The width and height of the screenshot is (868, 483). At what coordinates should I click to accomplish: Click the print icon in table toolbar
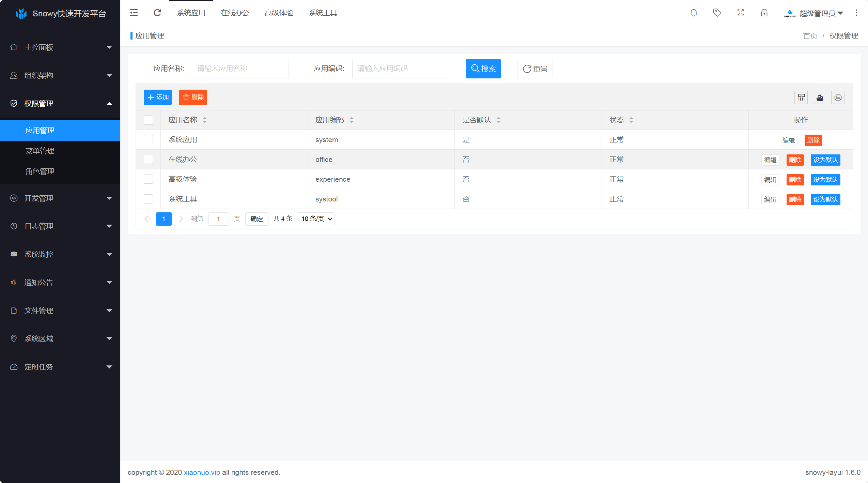838,97
